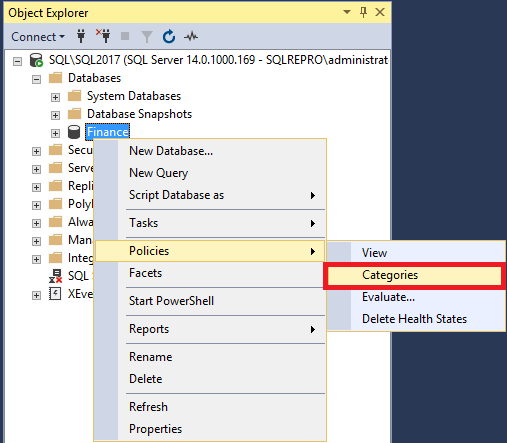Select the Database Snapshots folder
Viewport: 507px width, 443px height.
pos(139,114)
